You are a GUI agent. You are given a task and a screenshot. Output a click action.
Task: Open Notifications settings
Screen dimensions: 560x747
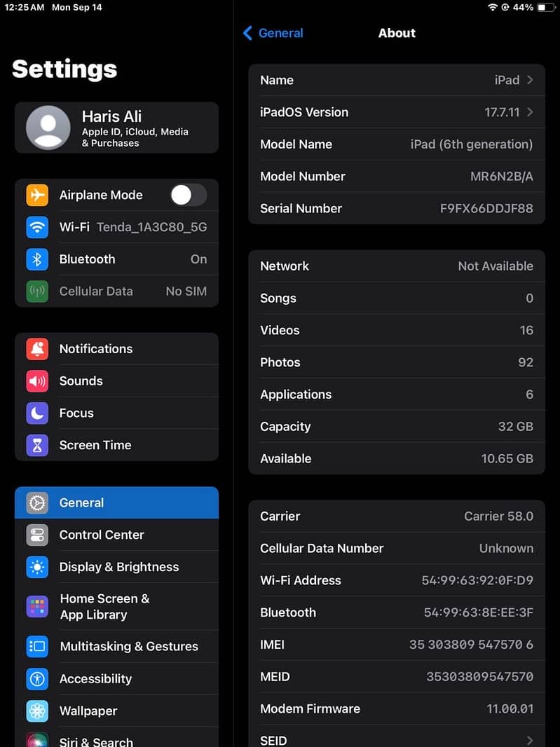coord(117,349)
